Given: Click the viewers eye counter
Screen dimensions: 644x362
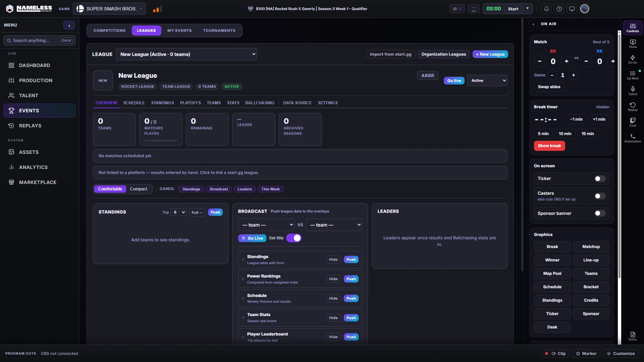Looking at the screenshot, I should click(457, 9).
